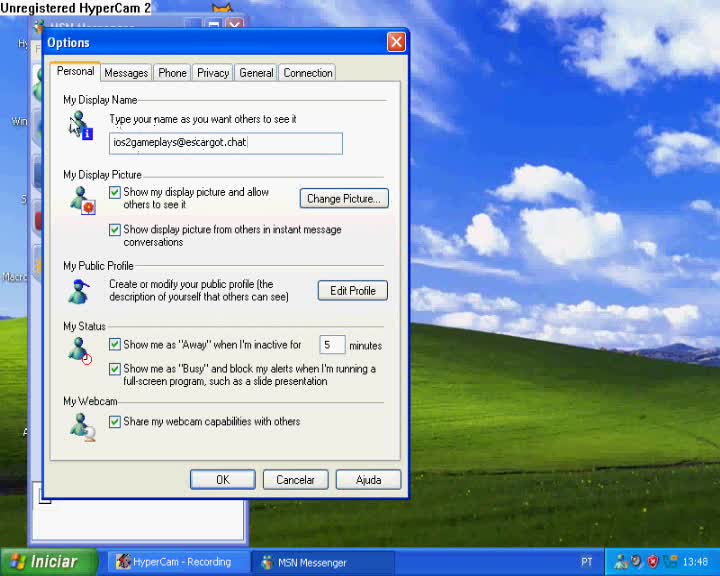Toggle Show display picture from others checkbox
720x576 pixels.
[115, 229]
